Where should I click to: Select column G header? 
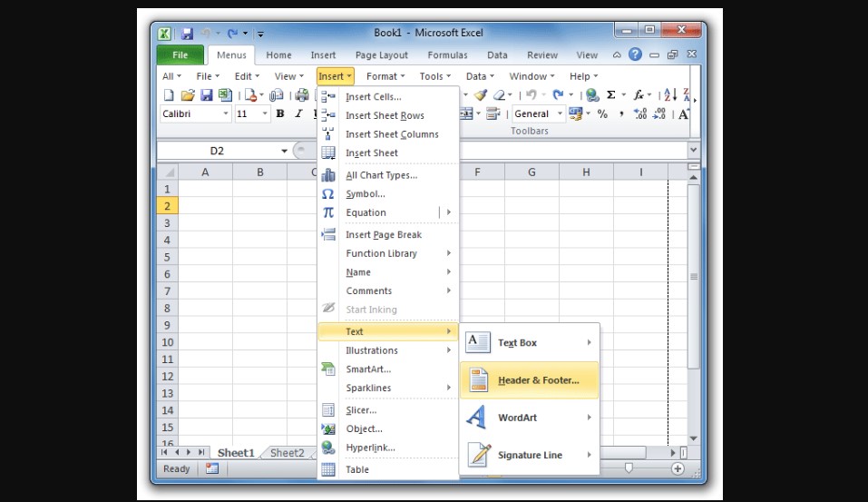pyautogui.click(x=532, y=172)
